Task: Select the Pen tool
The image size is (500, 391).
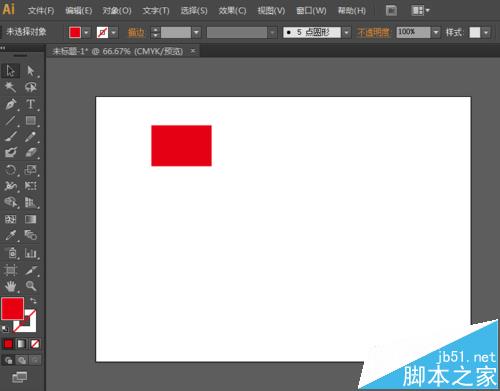Action: 10,104
